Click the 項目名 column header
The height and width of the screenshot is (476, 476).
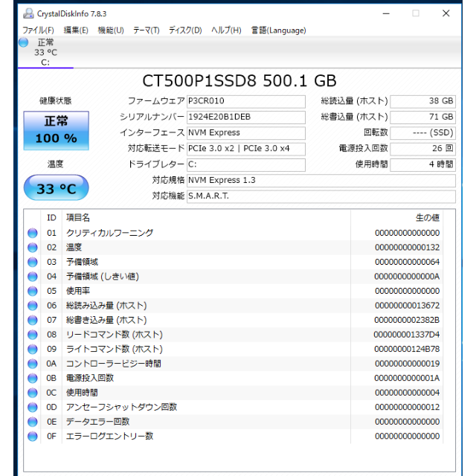coord(78,218)
